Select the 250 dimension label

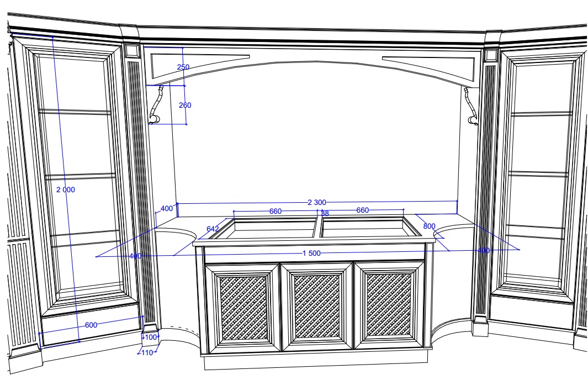pos(183,67)
